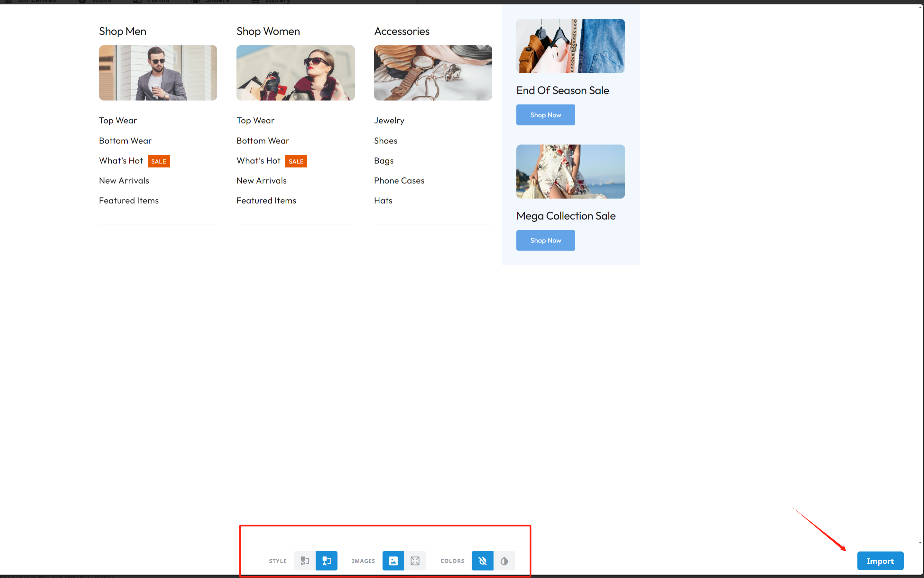Expand the Shop Men category menu
This screenshot has width=924, height=578.
tap(123, 31)
